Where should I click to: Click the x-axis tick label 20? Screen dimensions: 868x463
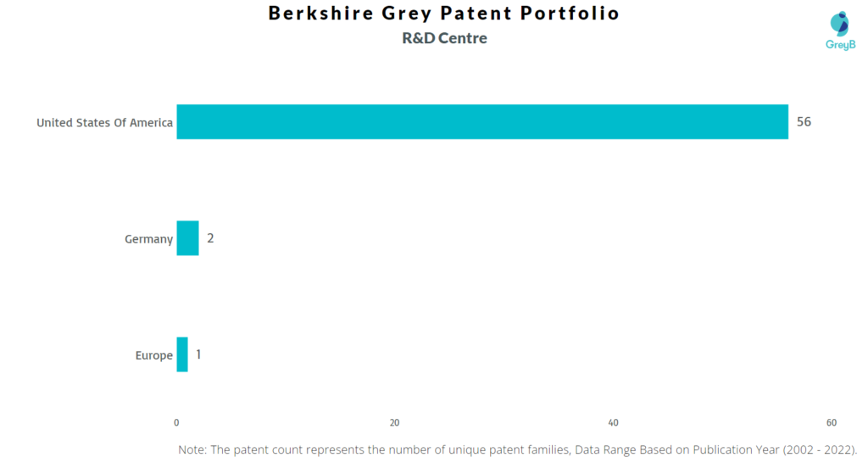point(394,422)
